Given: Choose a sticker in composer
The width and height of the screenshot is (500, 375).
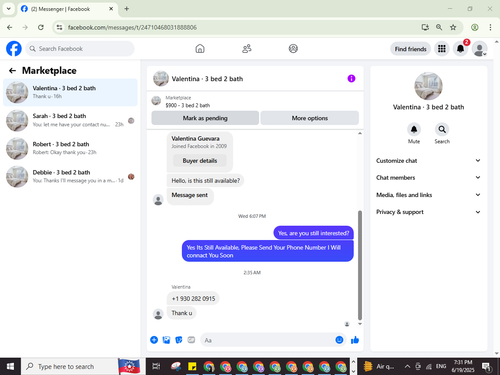Looking at the screenshot, I should click(179, 340).
